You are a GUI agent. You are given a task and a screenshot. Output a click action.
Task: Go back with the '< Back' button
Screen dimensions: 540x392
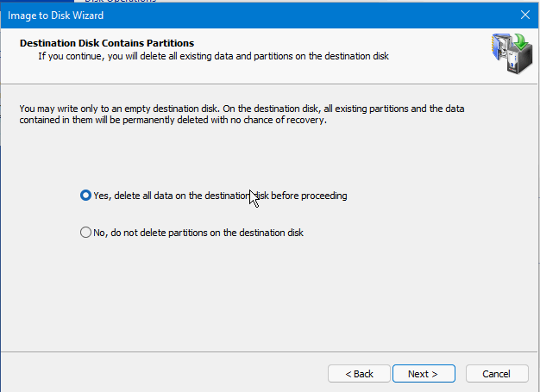(x=359, y=374)
